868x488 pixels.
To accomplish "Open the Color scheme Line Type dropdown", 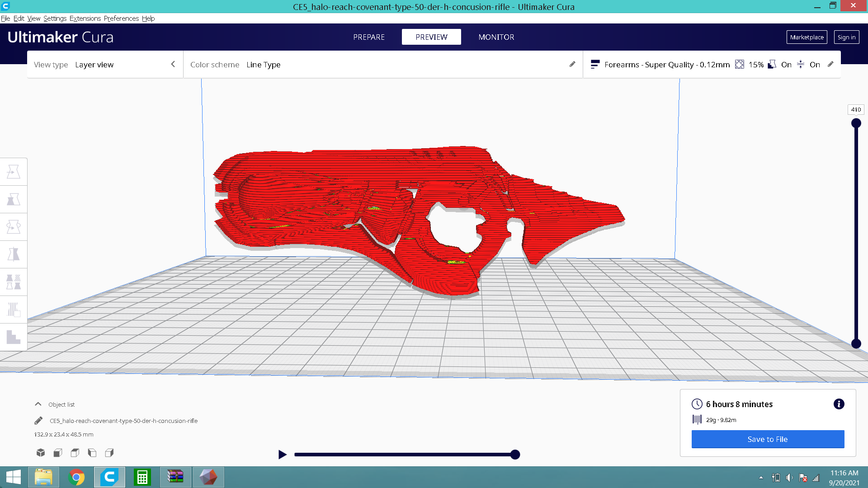I will point(263,65).
